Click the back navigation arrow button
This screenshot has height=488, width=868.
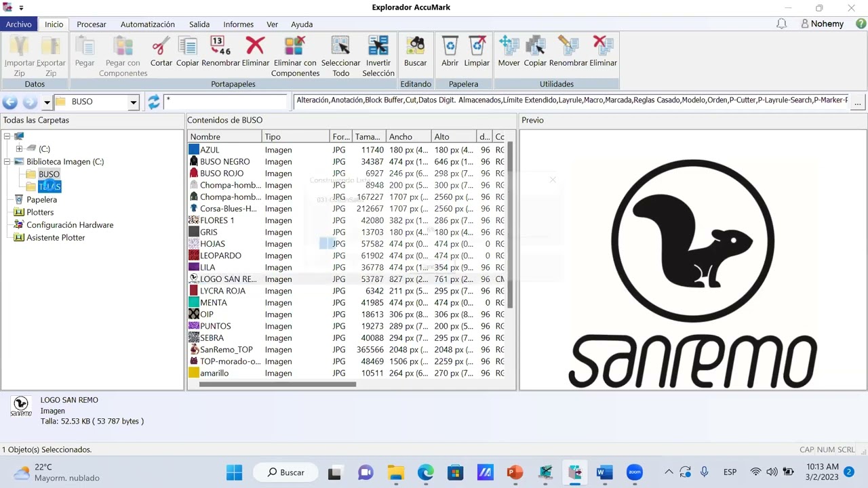point(10,102)
